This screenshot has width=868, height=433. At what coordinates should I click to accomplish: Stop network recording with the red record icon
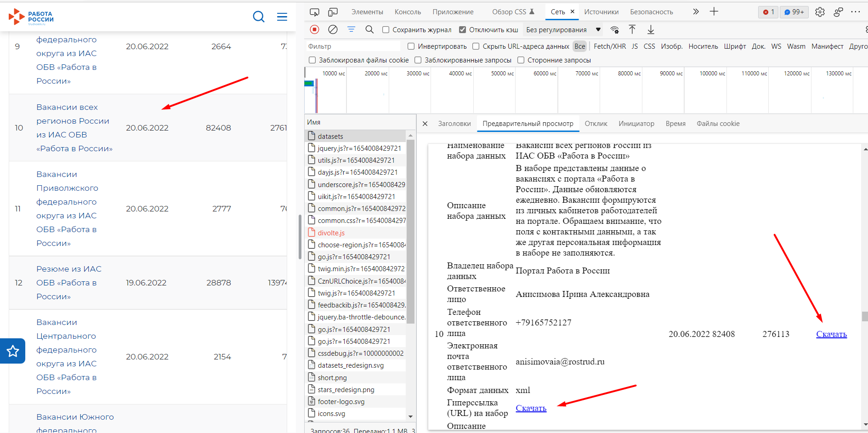point(314,29)
